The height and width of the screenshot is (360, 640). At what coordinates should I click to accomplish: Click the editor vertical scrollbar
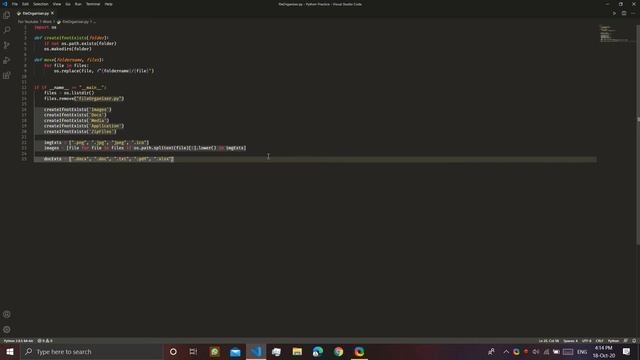[x=638, y=135]
